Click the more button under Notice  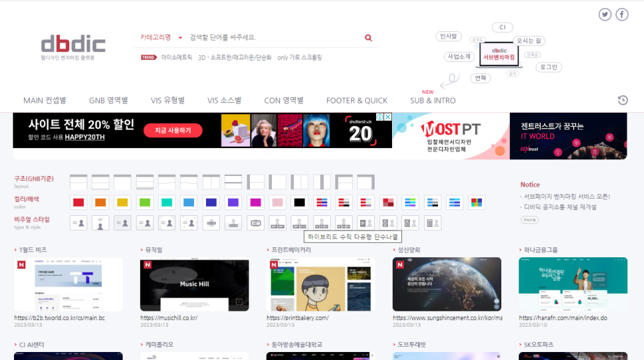529,220
